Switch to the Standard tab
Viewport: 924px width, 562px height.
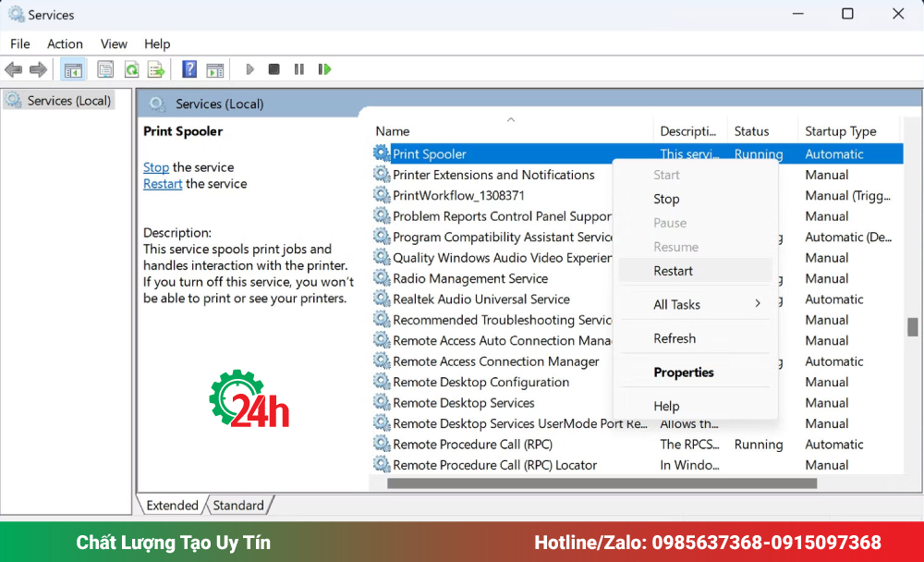[238, 506]
